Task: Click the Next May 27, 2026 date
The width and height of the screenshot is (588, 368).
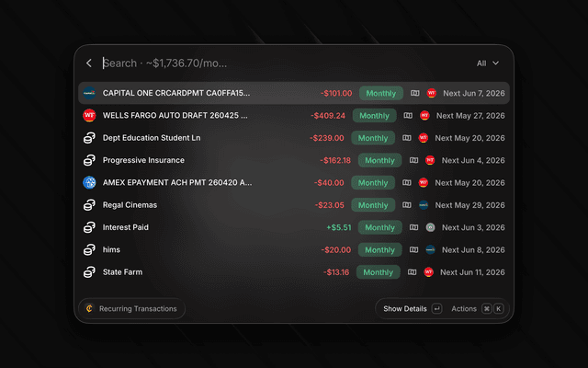Action: [x=470, y=116]
